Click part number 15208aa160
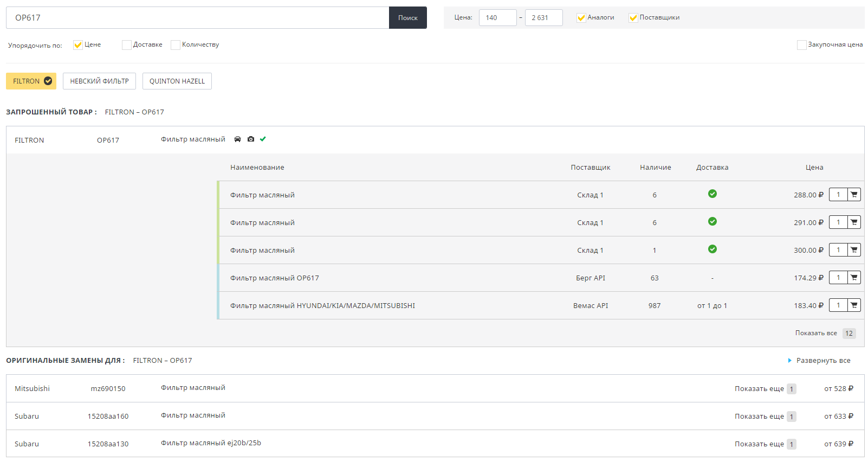The image size is (868, 461). pyautogui.click(x=108, y=417)
